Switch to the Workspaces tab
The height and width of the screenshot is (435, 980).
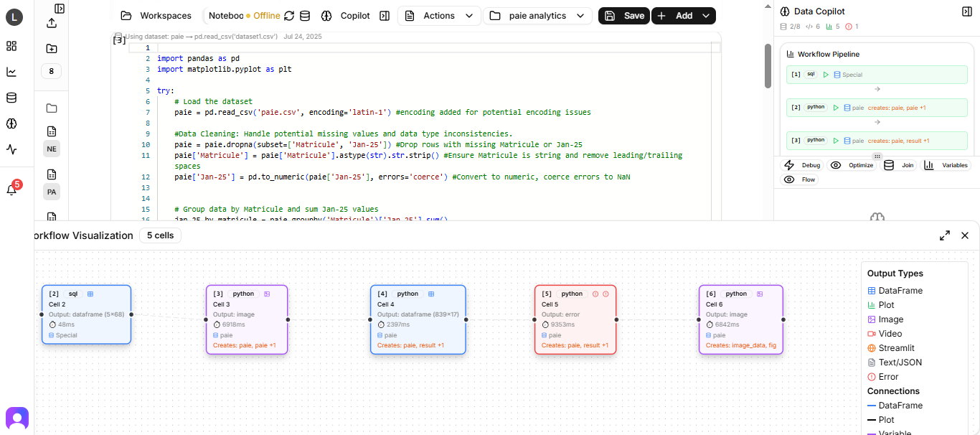[x=156, y=15]
